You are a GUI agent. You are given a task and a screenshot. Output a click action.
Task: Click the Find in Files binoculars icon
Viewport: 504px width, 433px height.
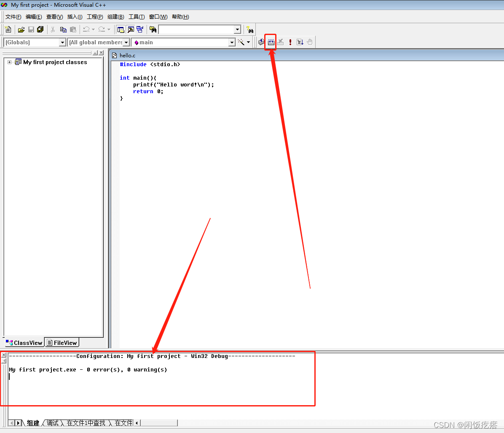coord(153,30)
